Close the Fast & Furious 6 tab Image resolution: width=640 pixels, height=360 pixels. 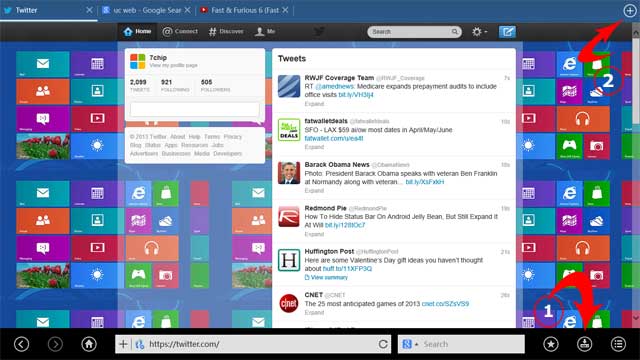pos(285,10)
